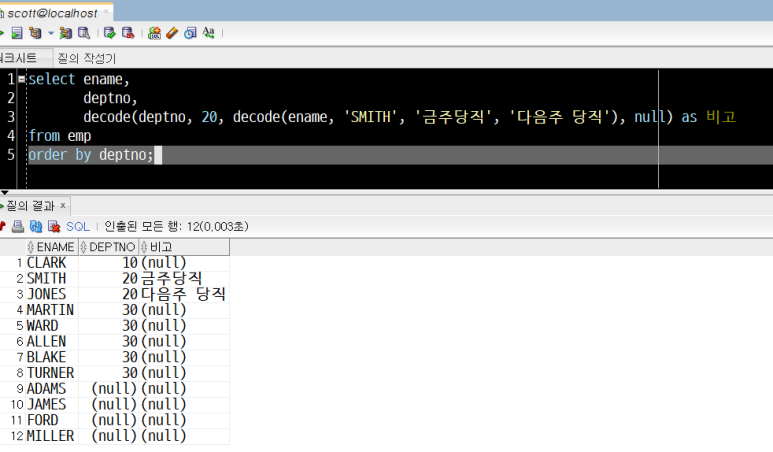Select the JAMES cell

[x=52, y=404]
